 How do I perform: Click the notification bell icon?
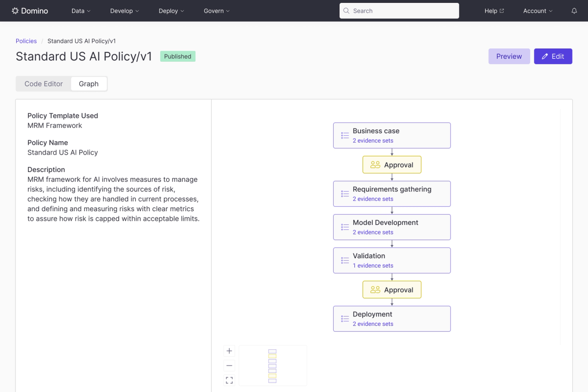[x=573, y=10]
